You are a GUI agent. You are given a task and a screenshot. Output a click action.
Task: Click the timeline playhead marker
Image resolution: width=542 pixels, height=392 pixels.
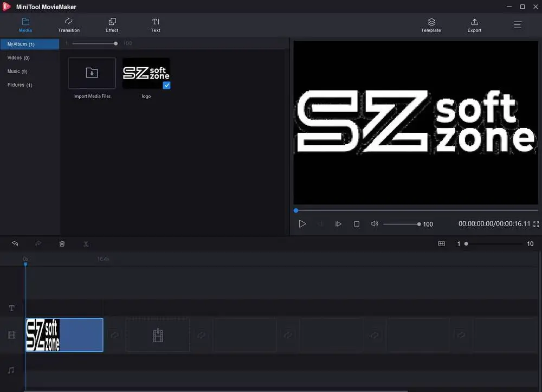tap(25, 264)
